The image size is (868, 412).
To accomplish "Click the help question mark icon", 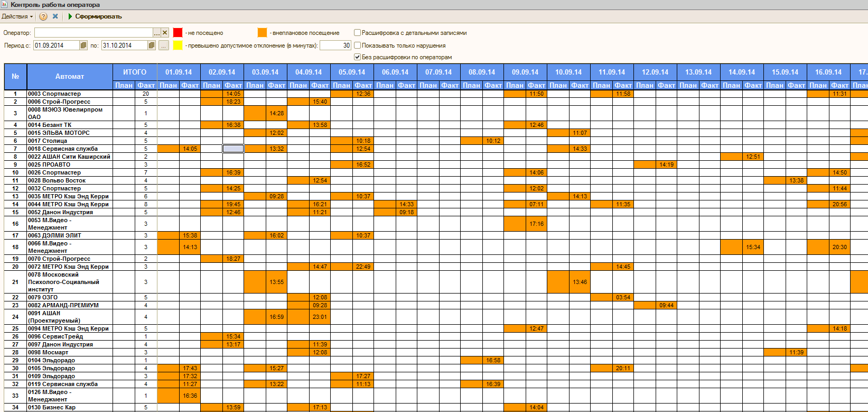I will (43, 16).
